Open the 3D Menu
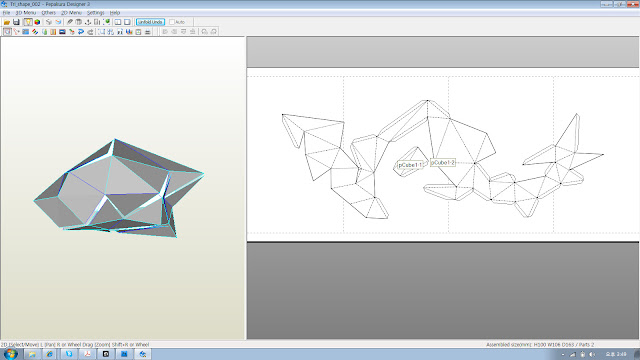The image size is (640, 360). point(25,13)
